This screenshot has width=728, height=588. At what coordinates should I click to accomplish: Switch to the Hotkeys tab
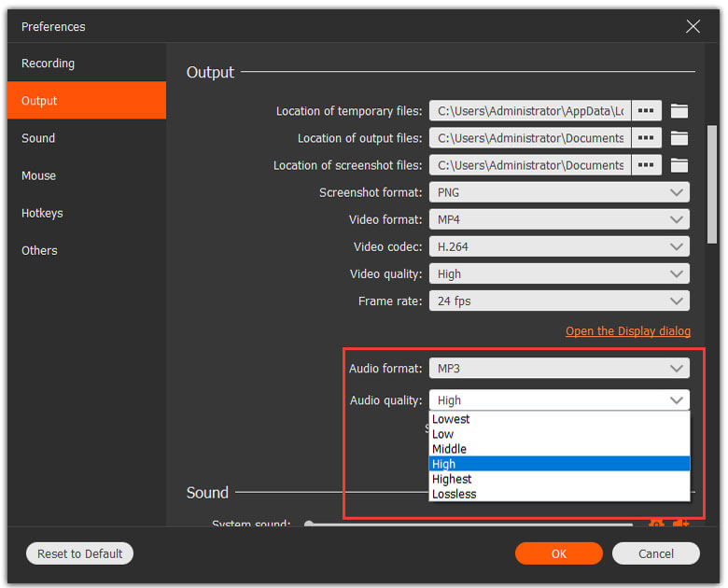(x=87, y=213)
